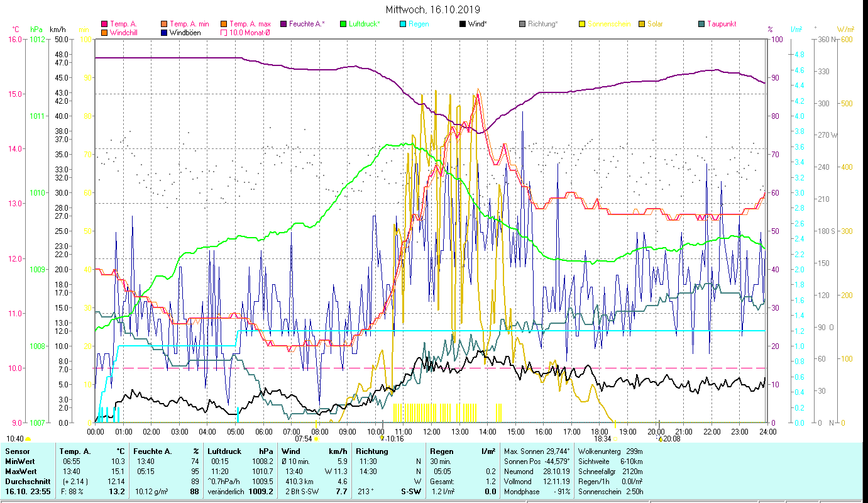Image resolution: width=868 pixels, height=503 pixels.
Task: Click the Mittwoch, 16.10.2019 chart title
Action: click(x=434, y=9)
